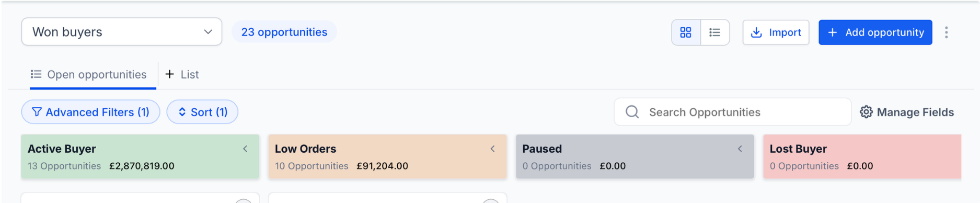Image resolution: width=980 pixels, height=203 pixels.
Task: Click the plus icon in Add opportunity
Action: [833, 32]
